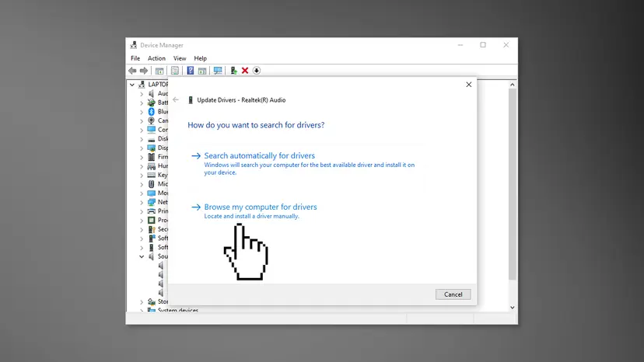The height and width of the screenshot is (362, 644).
Task: Open the Action menu
Action: (156, 58)
